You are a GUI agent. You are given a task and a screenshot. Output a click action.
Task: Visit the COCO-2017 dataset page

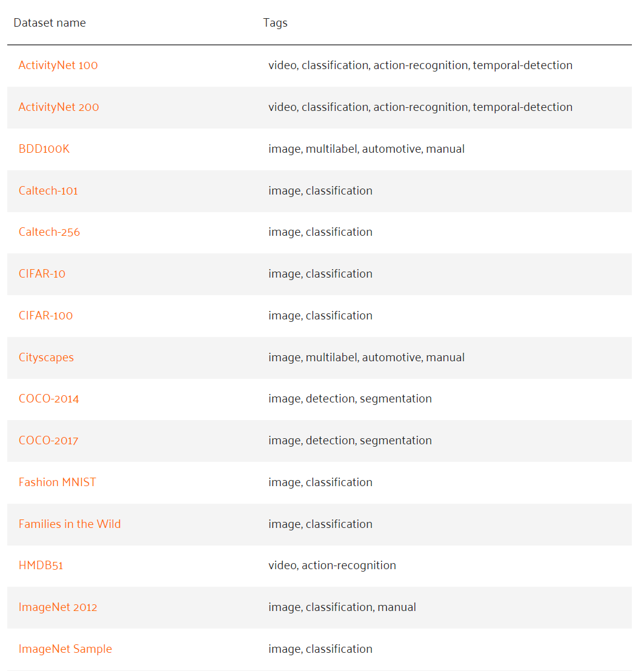(x=48, y=441)
